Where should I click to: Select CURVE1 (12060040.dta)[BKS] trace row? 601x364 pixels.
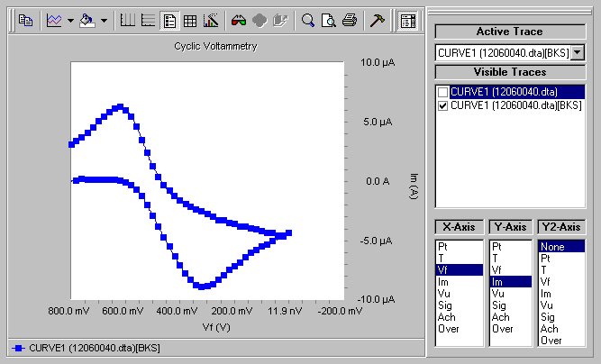[x=516, y=105]
